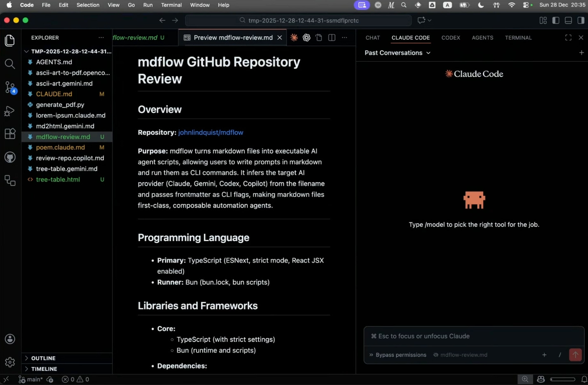This screenshot has height=385, width=588.
Task: Open the GitHub view in activity bar
Action: pos(10,157)
